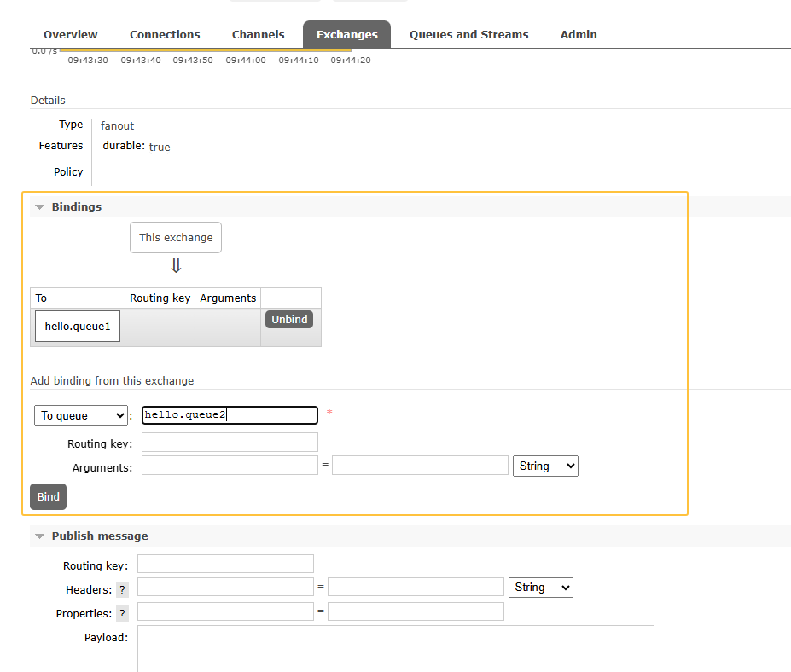Click the This exchange box
Viewport: 791px width, 672px height.
[176, 237]
